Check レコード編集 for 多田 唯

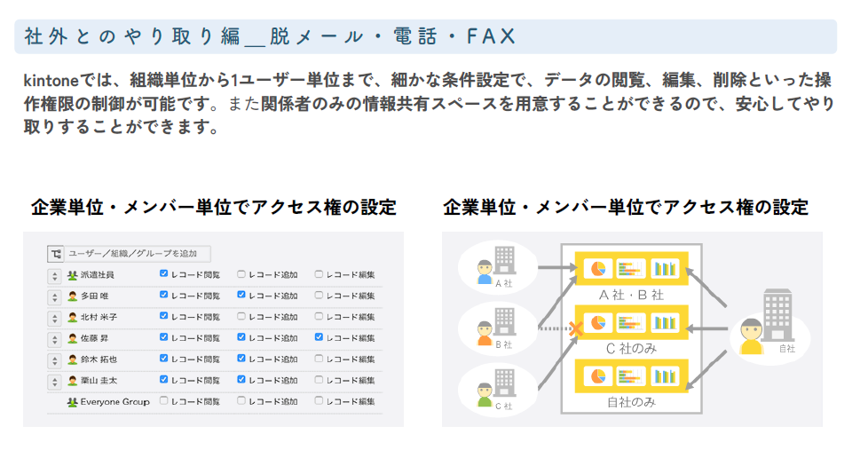tap(319, 295)
